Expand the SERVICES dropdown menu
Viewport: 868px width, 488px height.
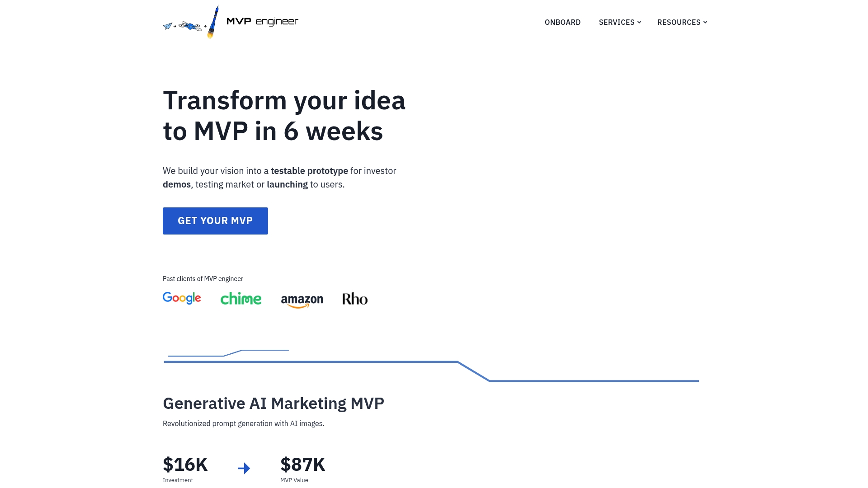(x=617, y=22)
